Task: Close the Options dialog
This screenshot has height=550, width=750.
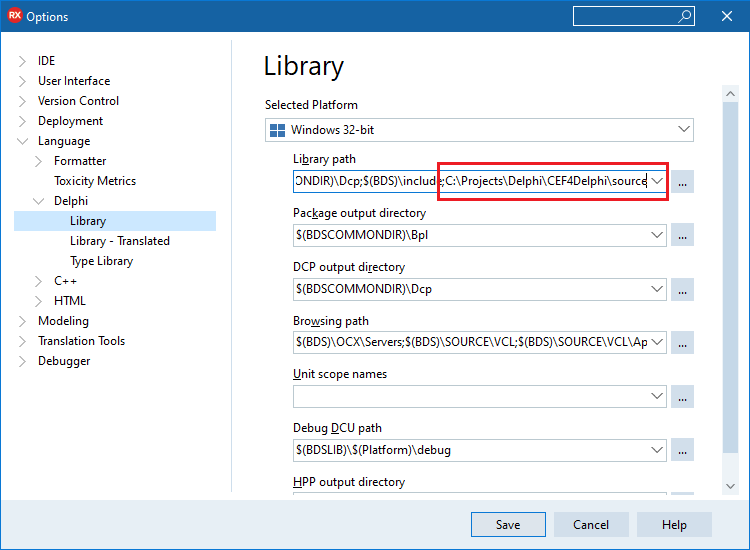Action: (727, 16)
